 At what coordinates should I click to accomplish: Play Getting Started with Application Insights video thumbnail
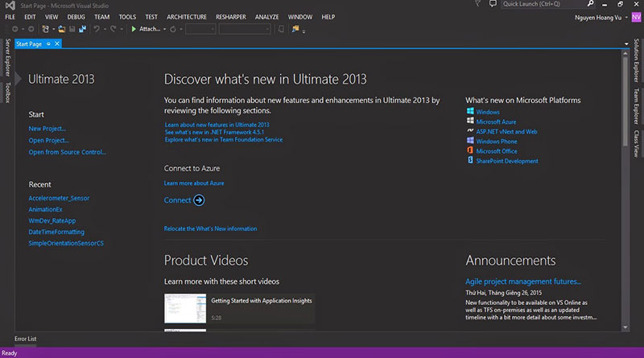click(185, 308)
